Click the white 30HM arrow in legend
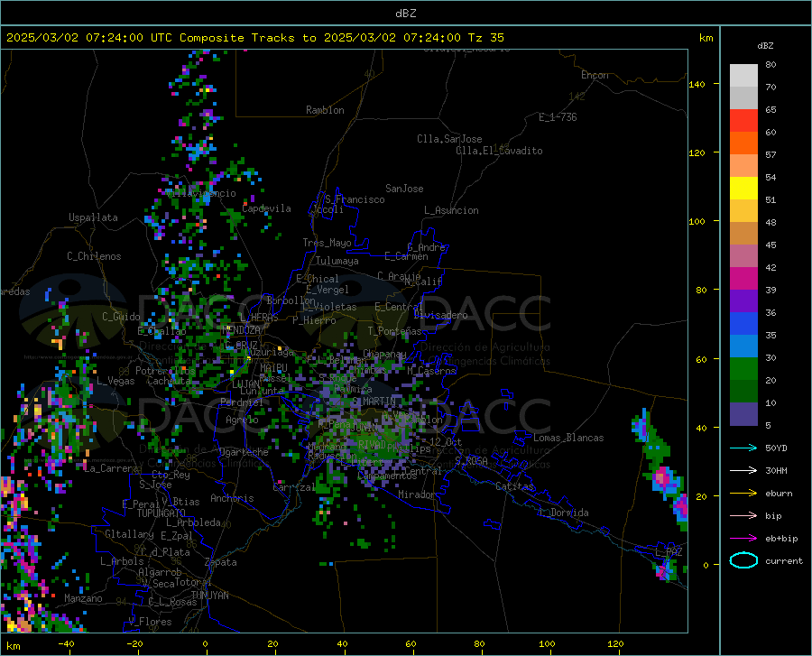Viewport: 812px width, 656px height. coord(743,470)
